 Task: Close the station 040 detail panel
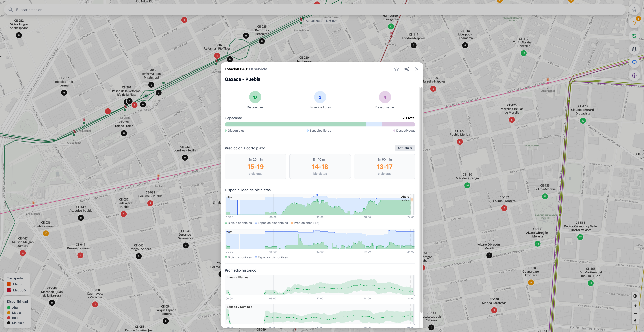pyautogui.click(x=417, y=69)
